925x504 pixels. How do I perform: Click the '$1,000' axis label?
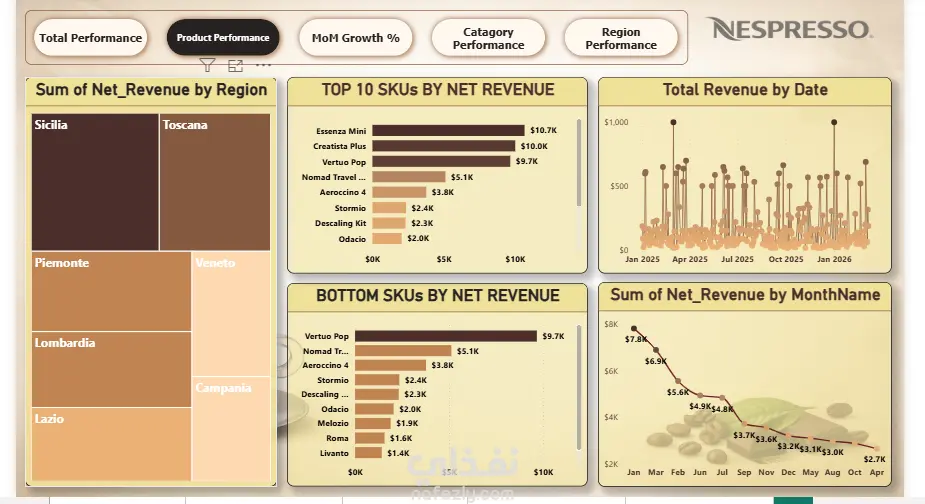click(x=616, y=122)
